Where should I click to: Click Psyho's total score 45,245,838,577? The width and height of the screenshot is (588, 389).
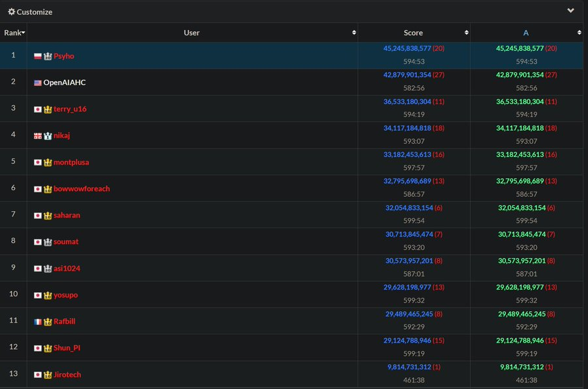pos(407,48)
